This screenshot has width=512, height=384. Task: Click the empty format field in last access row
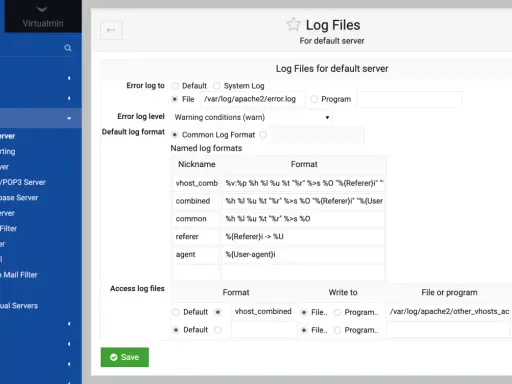tap(264, 330)
